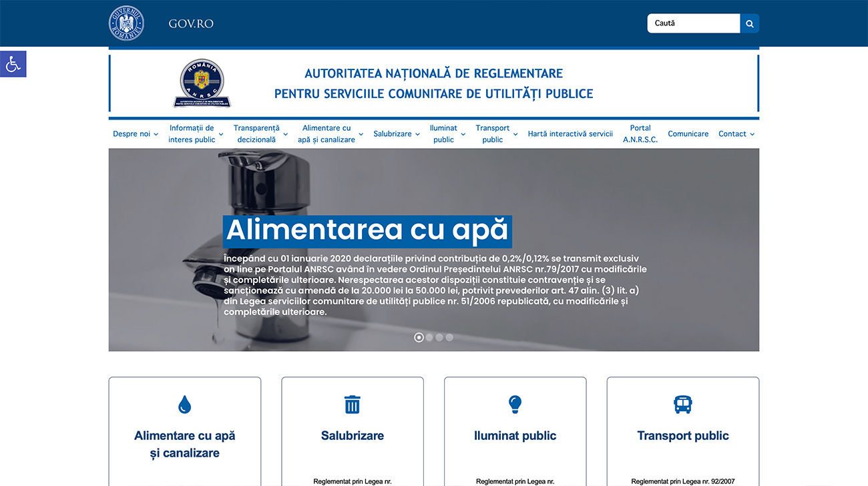Click into the Caută search field

tap(693, 23)
